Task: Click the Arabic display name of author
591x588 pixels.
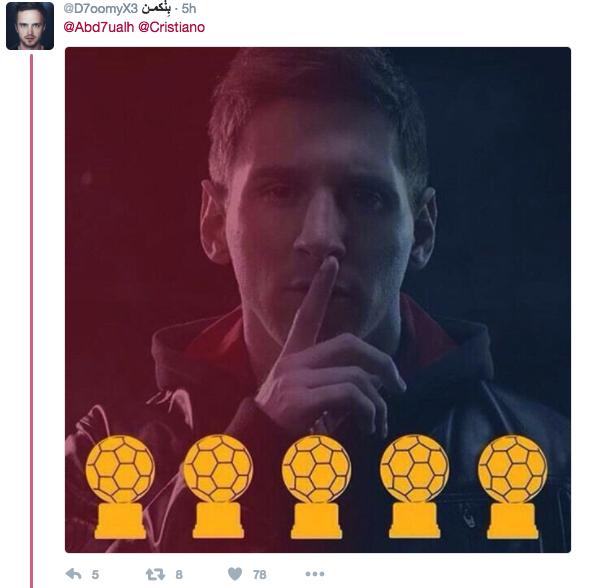Action: (x=156, y=9)
